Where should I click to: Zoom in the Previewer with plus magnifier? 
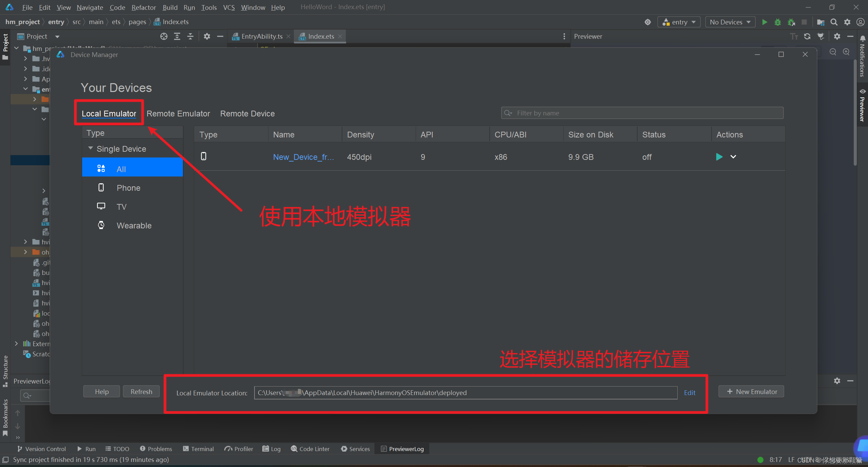846,52
